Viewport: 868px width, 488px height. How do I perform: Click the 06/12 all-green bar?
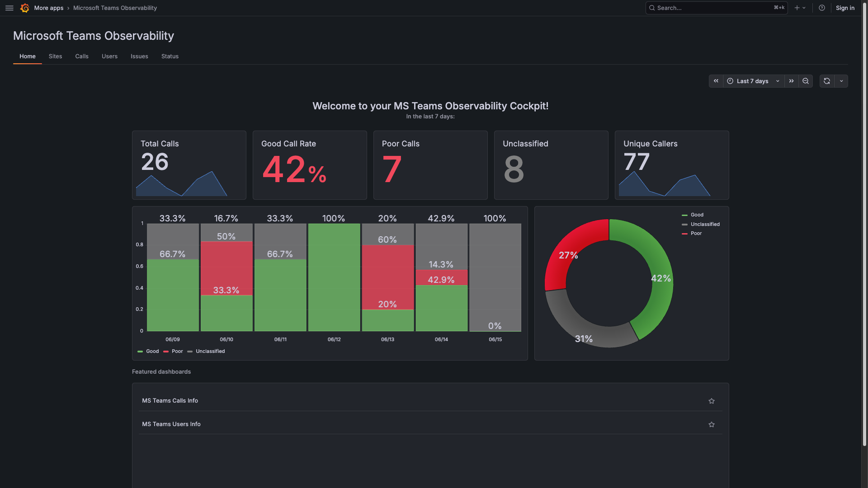(x=334, y=277)
